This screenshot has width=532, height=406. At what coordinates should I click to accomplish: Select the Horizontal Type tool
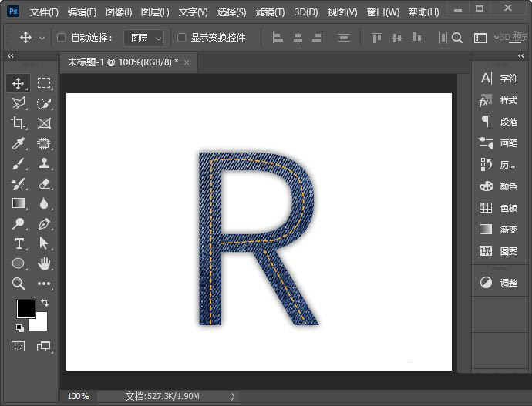pos(19,243)
